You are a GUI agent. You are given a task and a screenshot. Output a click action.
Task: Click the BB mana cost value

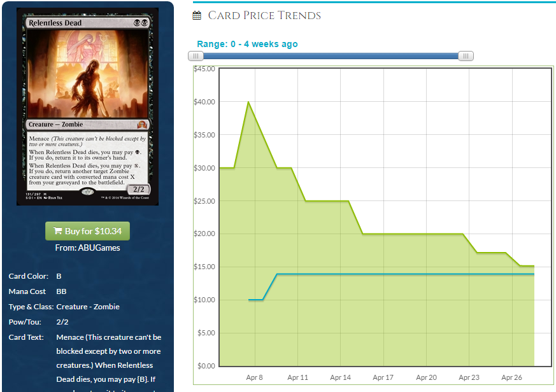(x=61, y=291)
